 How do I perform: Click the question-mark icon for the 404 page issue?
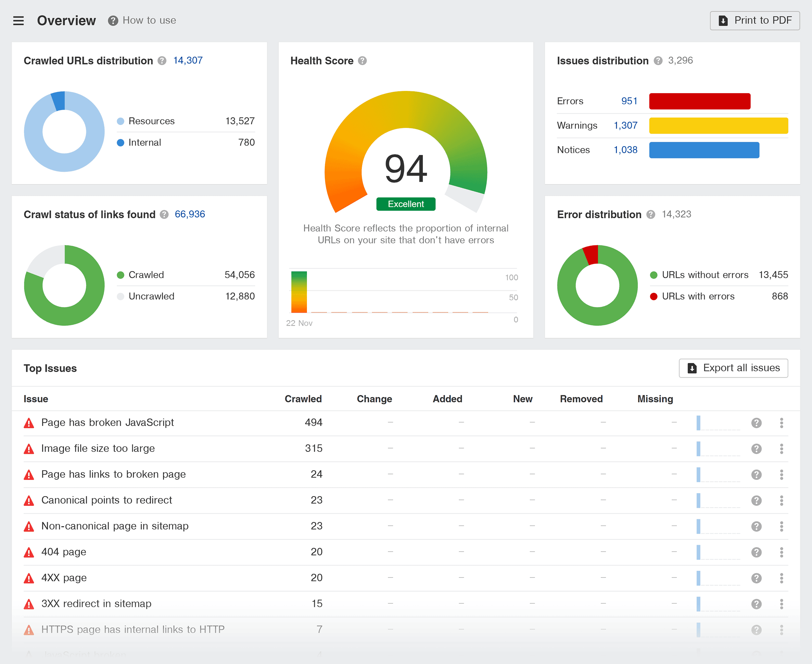pos(756,552)
